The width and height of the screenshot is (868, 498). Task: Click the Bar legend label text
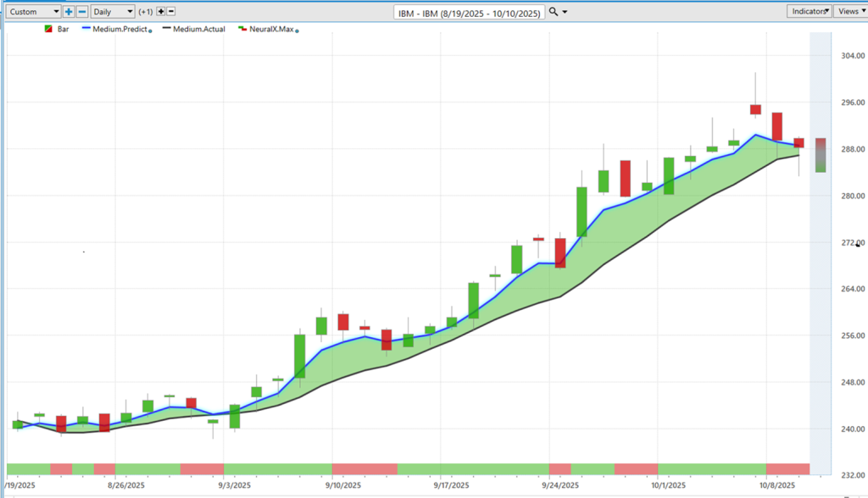64,29
